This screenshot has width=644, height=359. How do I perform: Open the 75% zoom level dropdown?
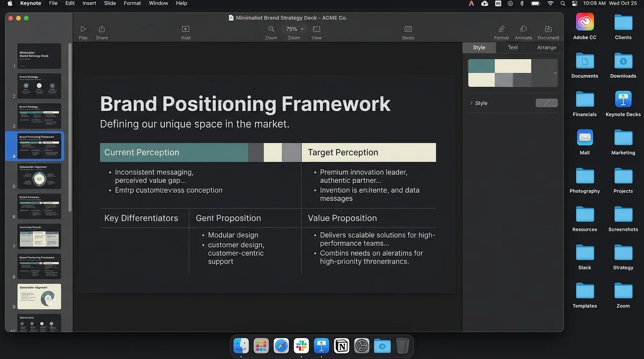(x=294, y=29)
